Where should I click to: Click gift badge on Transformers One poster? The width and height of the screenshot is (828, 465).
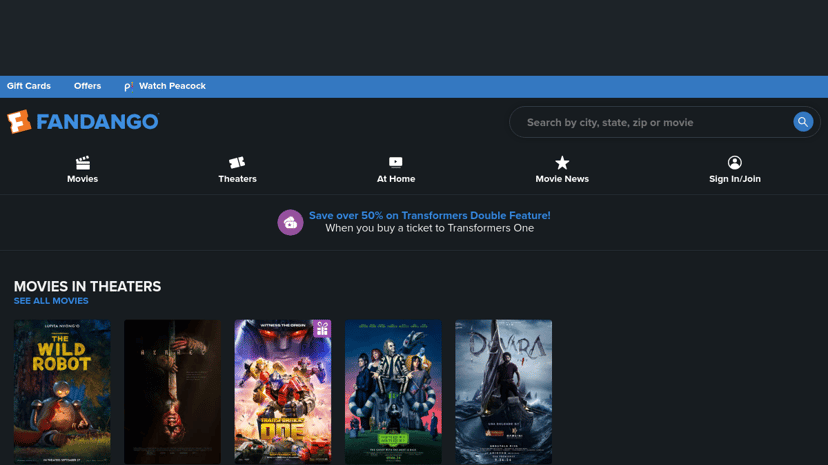tap(322, 328)
